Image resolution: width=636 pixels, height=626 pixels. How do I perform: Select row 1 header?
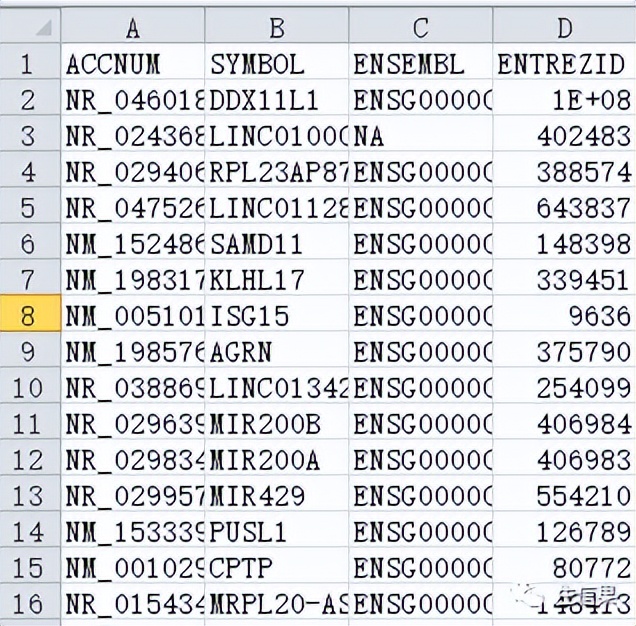pyautogui.click(x=30, y=61)
